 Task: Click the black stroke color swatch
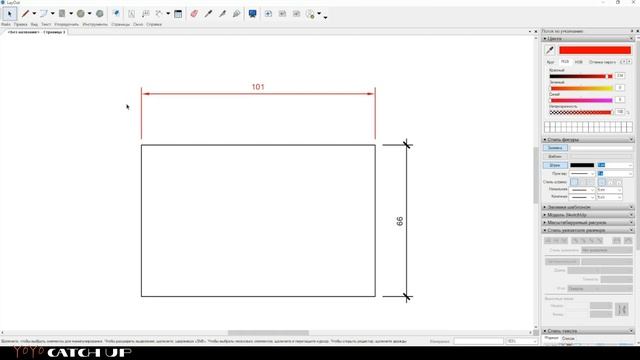pos(582,165)
